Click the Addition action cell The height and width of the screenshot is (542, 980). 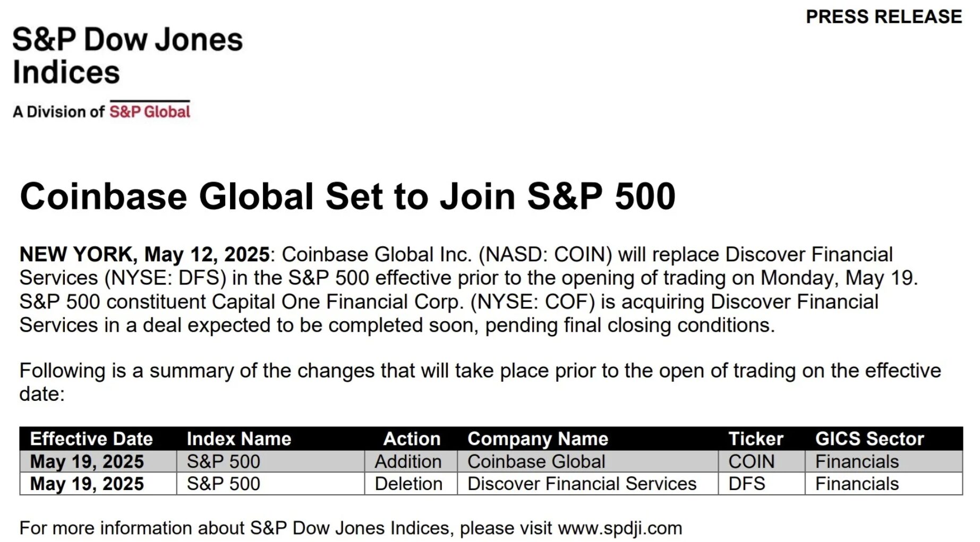(x=411, y=462)
